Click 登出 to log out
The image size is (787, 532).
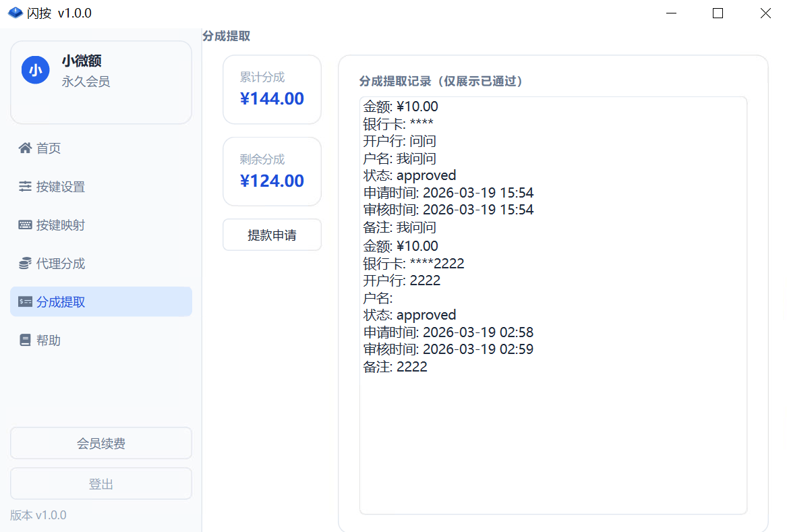[101, 484]
